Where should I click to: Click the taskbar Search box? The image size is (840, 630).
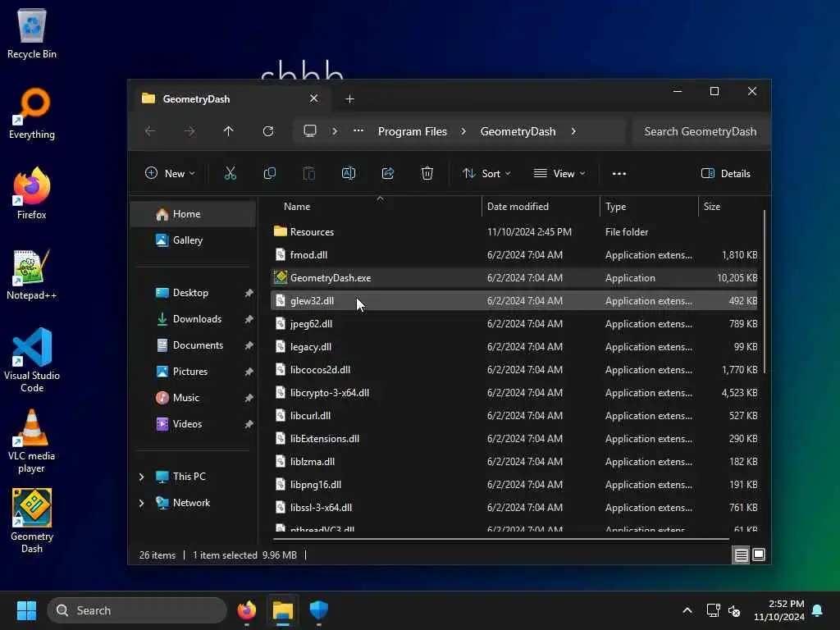pyautogui.click(x=137, y=610)
